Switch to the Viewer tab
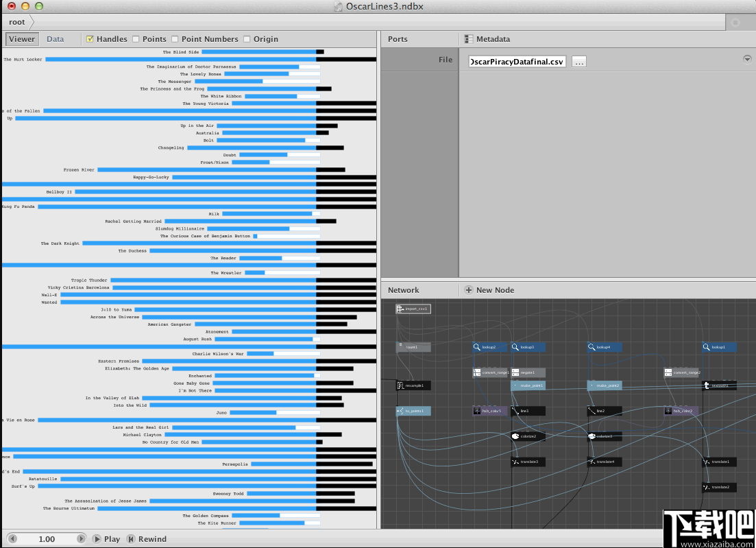756x548 pixels. 22,39
